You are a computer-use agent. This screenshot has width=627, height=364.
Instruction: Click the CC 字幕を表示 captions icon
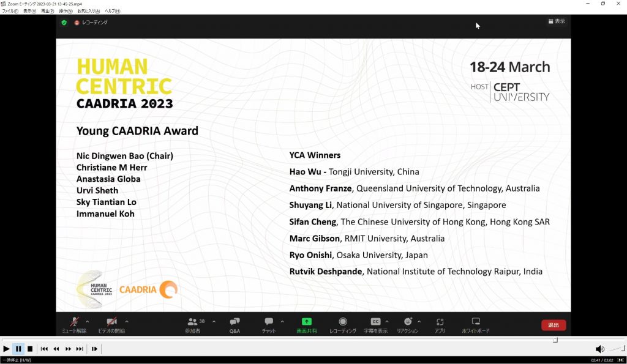coord(375,321)
